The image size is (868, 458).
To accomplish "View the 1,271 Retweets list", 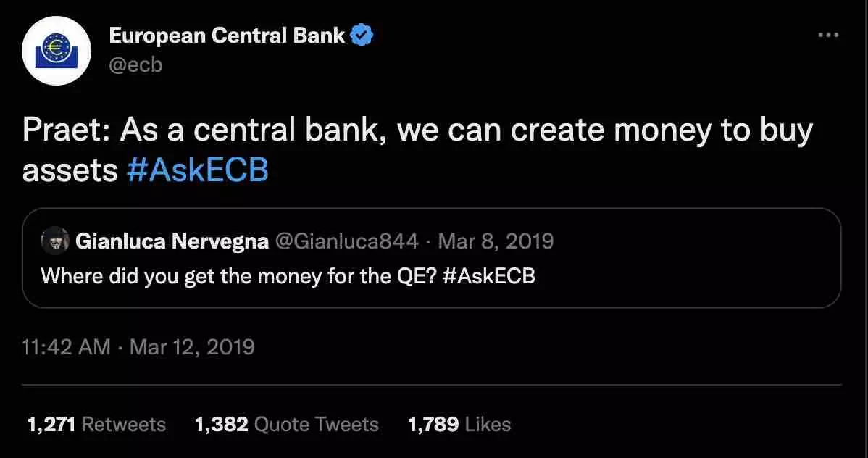I will [96, 424].
